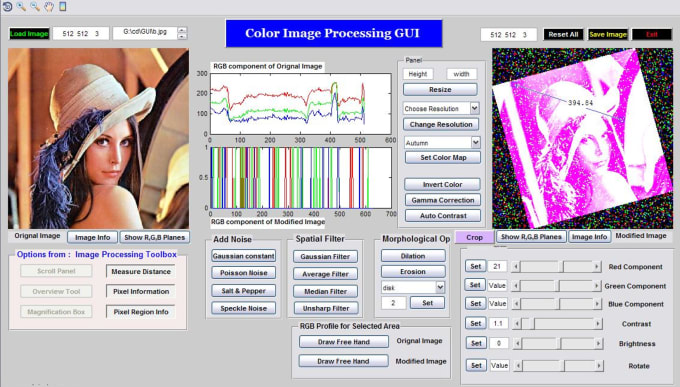Select the Zoom In magnifier tool
The height and width of the screenshot is (387, 680).
coord(21,6)
